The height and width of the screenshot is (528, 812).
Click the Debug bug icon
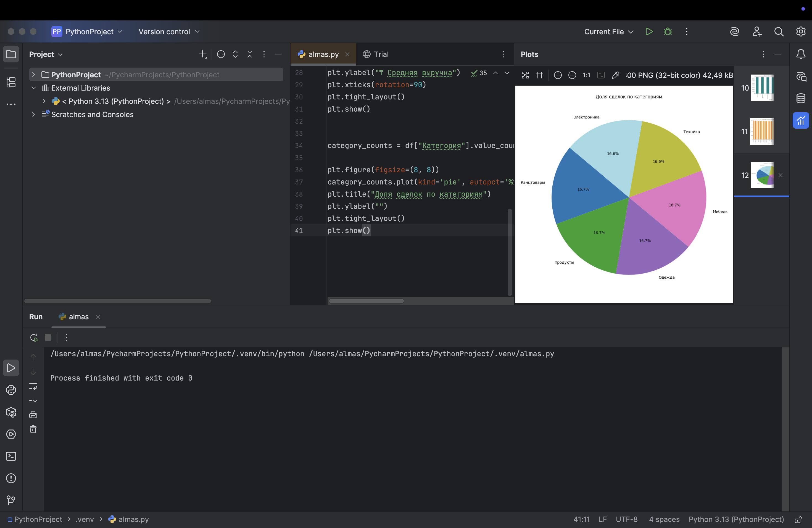point(668,31)
